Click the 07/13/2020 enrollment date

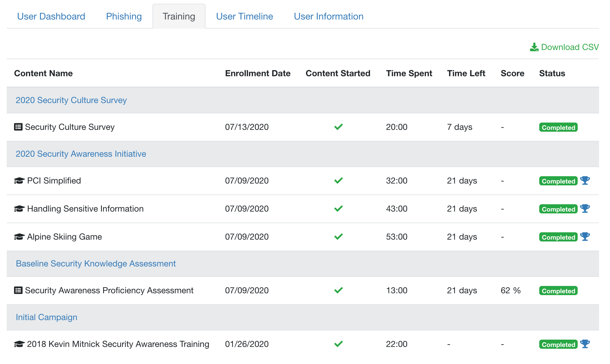tap(247, 127)
